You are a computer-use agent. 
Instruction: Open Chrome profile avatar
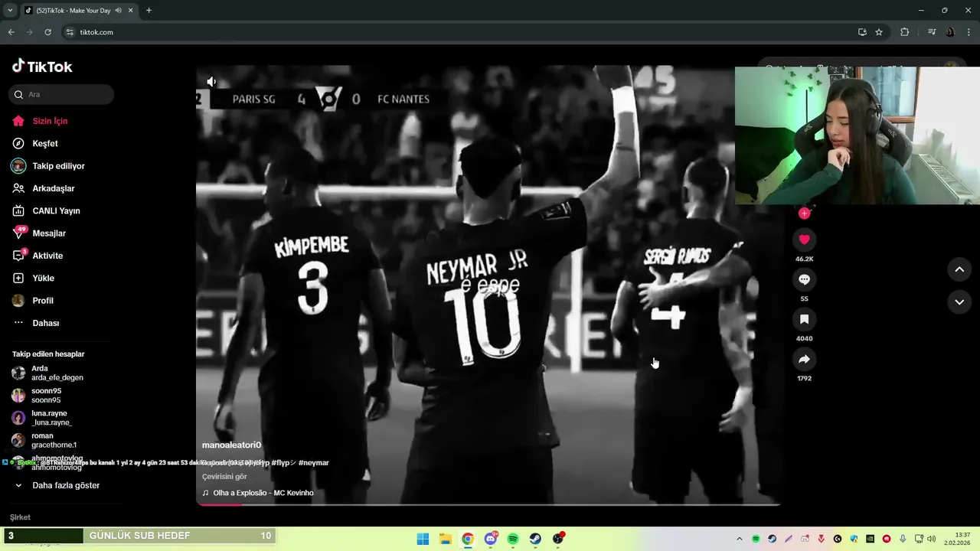point(950,32)
